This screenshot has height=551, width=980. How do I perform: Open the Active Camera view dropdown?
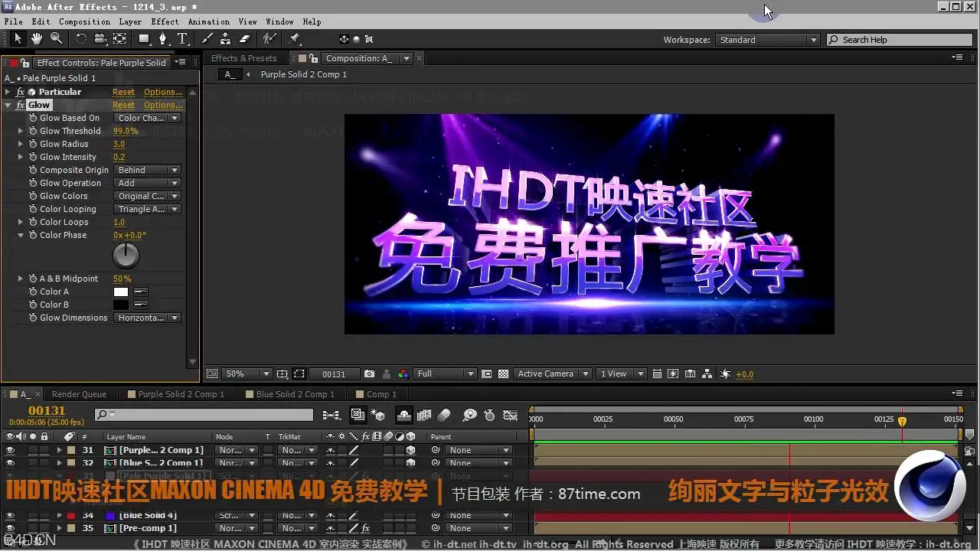[x=552, y=374]
